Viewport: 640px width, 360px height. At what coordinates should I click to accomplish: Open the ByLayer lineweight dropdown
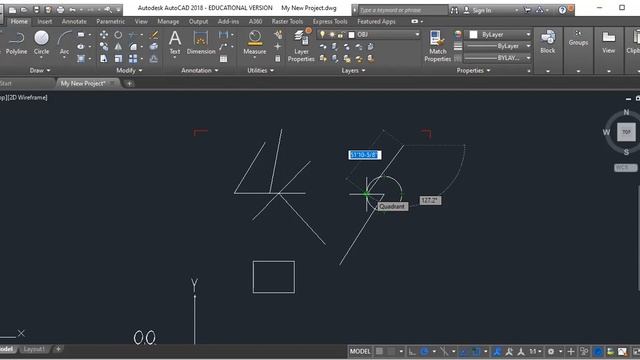[528, 46]
